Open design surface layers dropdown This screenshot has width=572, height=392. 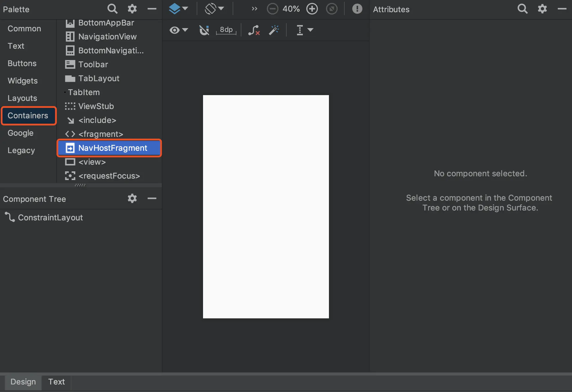178,9
